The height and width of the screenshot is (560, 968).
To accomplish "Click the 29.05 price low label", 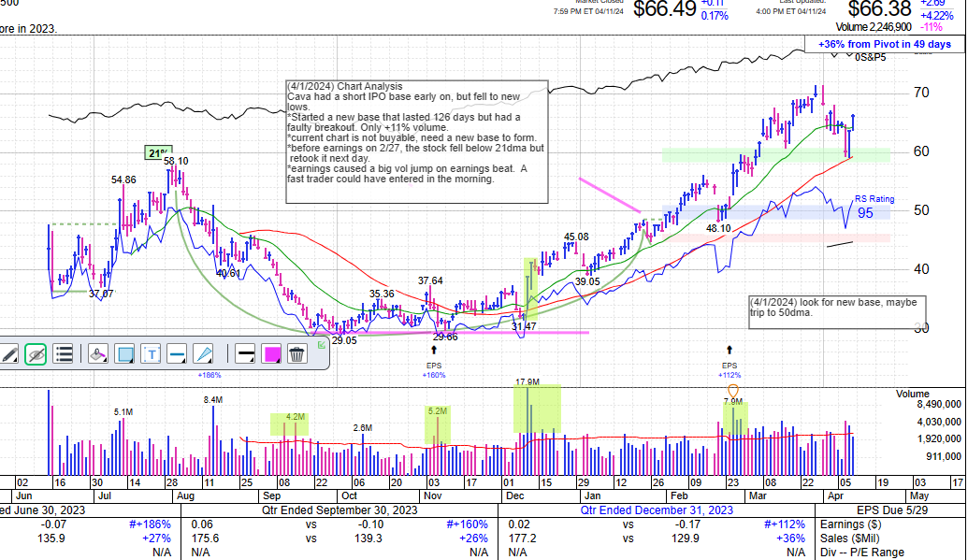I will 344,341.
